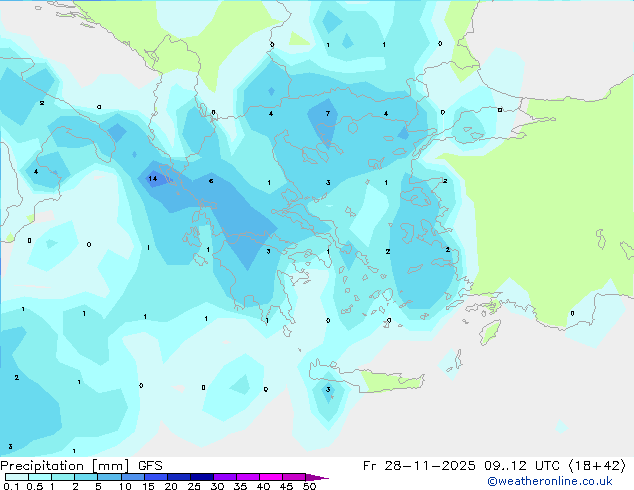
Task: Click the 0.5–1 mm legend color swatch
Action: [40, 477]
